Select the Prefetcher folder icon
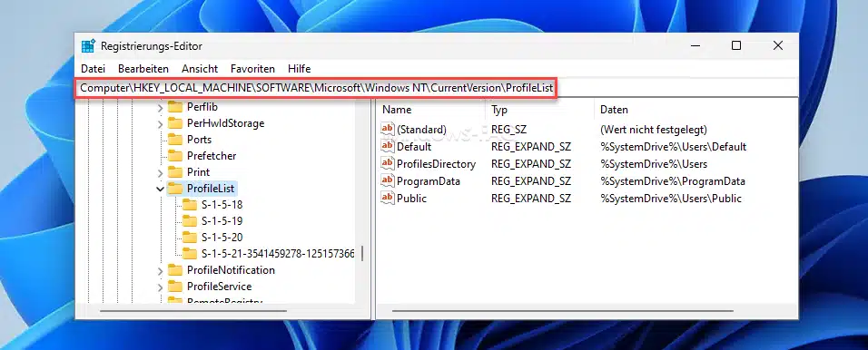This screenshot has width=868, height=350. click(x=175, y=155)
